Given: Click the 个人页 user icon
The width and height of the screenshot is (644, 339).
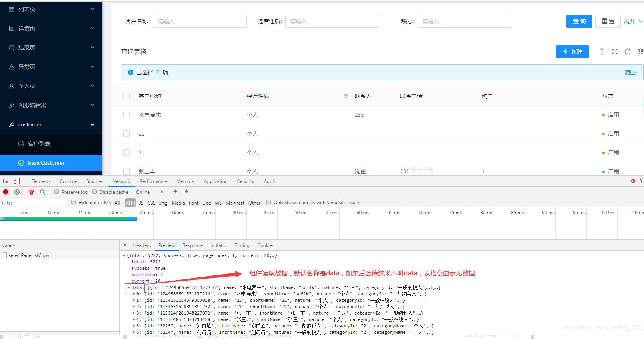Looking at the screenshot, I should (x=12, y=86).
